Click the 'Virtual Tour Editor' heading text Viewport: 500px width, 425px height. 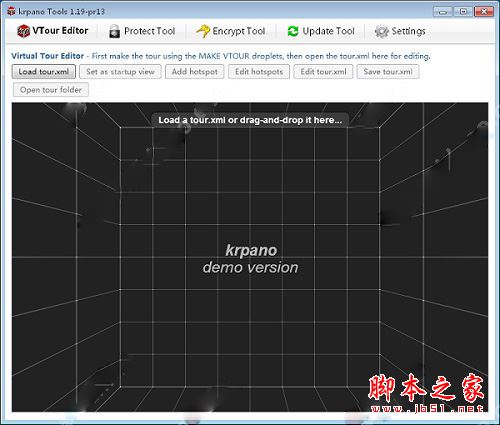click(48, 56)
